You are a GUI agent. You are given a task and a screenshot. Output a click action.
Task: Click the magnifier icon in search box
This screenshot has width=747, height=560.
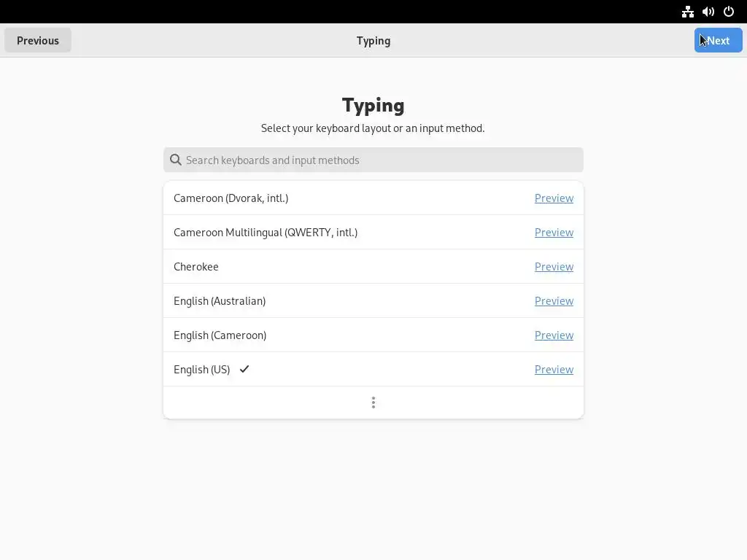tap(176, 160)
